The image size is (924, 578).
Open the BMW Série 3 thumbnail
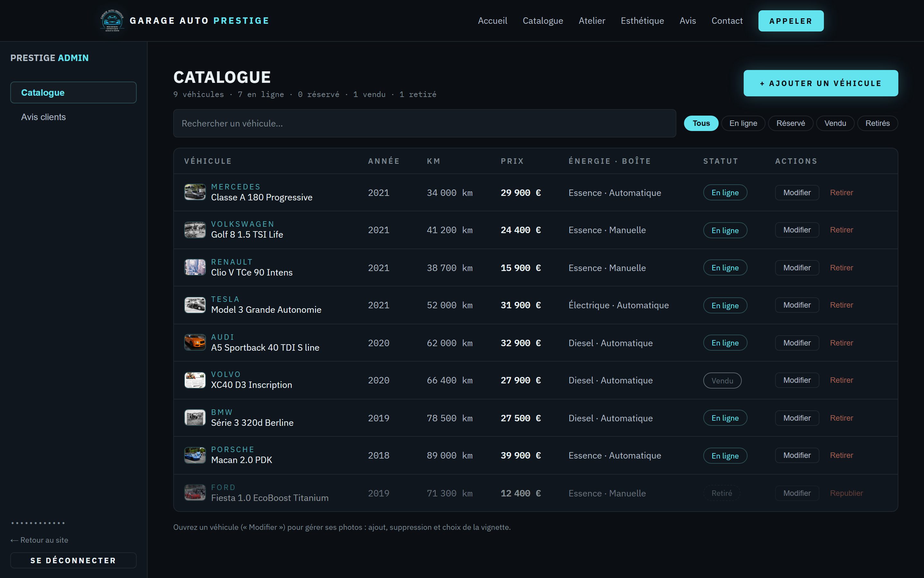[x=195, y=418]
